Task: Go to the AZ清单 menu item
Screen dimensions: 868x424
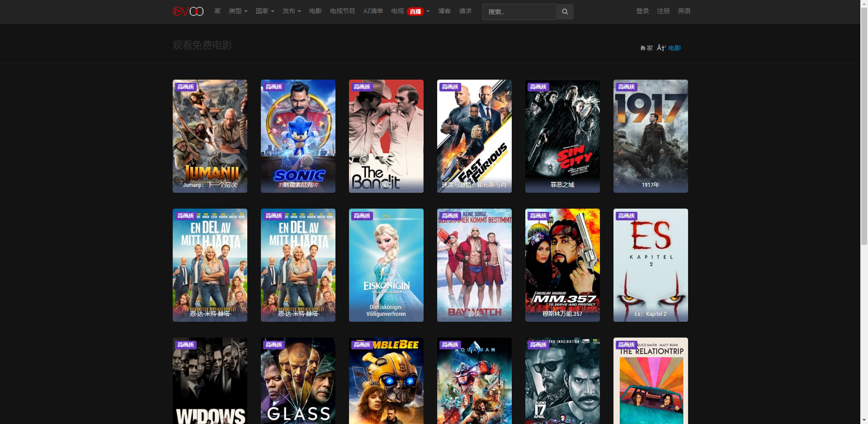Action: pyautogui.click(x=373, y=11)
